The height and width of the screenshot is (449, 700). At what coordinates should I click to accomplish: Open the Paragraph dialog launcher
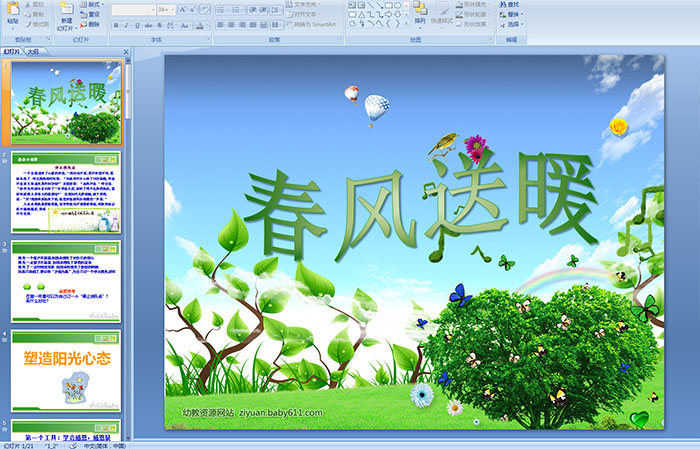pyautogui.click(x=340, y=40)
